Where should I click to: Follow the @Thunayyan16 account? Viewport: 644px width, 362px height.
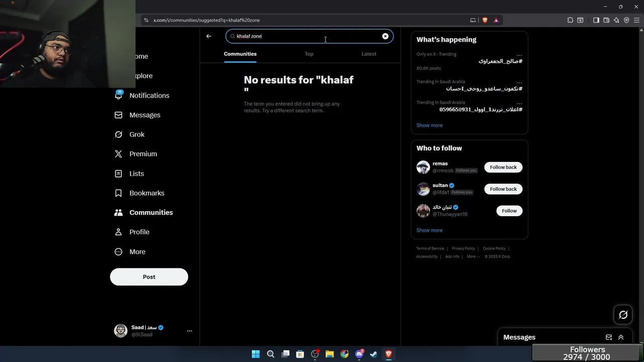pyautogui.click(x=509, y=211)
